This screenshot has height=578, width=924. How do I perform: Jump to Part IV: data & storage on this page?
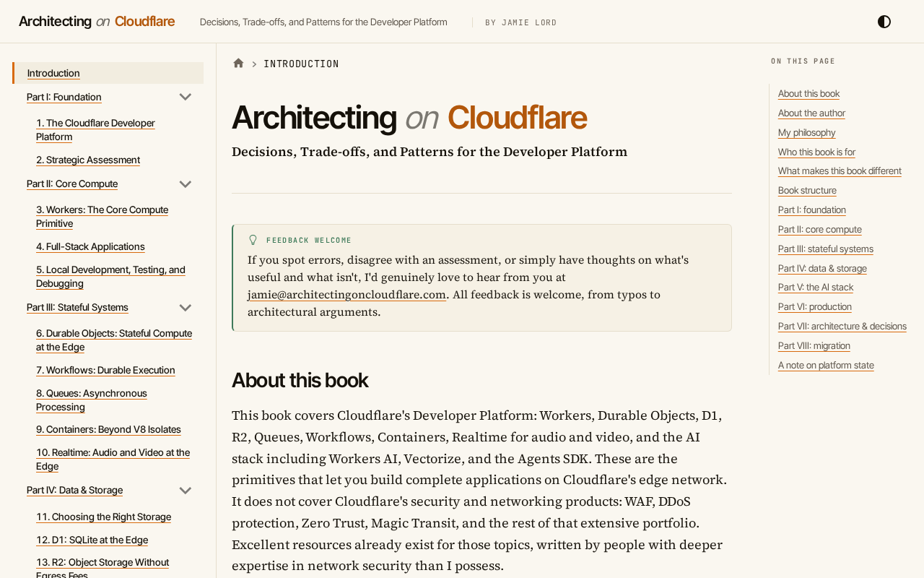(x=822, y=268)
